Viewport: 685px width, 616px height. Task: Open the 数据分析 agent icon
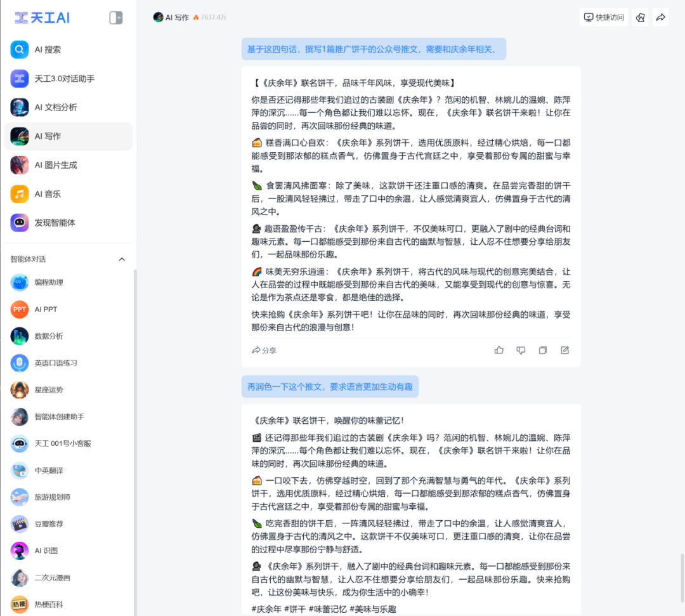coord(19,336)
